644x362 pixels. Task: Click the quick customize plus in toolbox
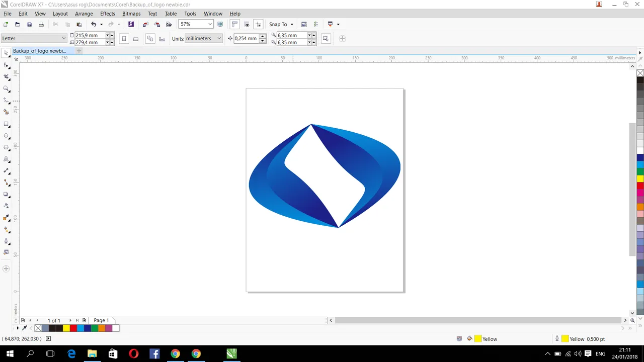(6, 268)
